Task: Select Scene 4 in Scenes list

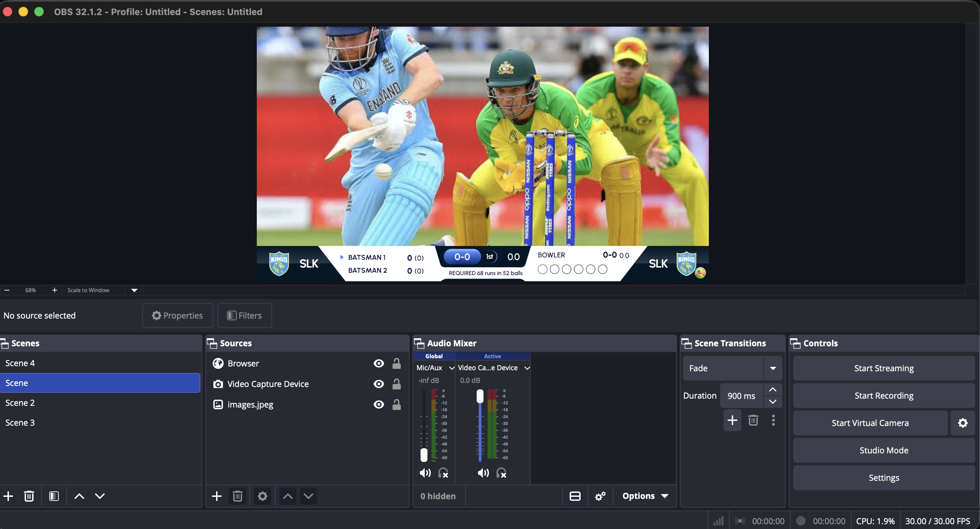Action: pyautogui.click(x=100, y=363)
